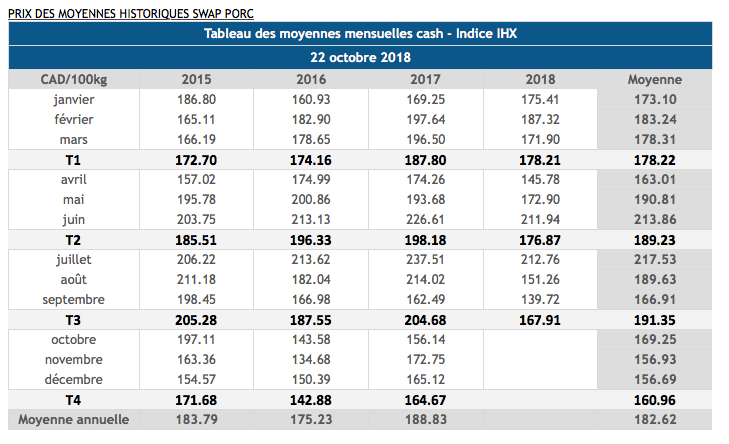Click the 2018 column header
The height and width of the screenshot is (444, 729).
[x=540, y=79]
